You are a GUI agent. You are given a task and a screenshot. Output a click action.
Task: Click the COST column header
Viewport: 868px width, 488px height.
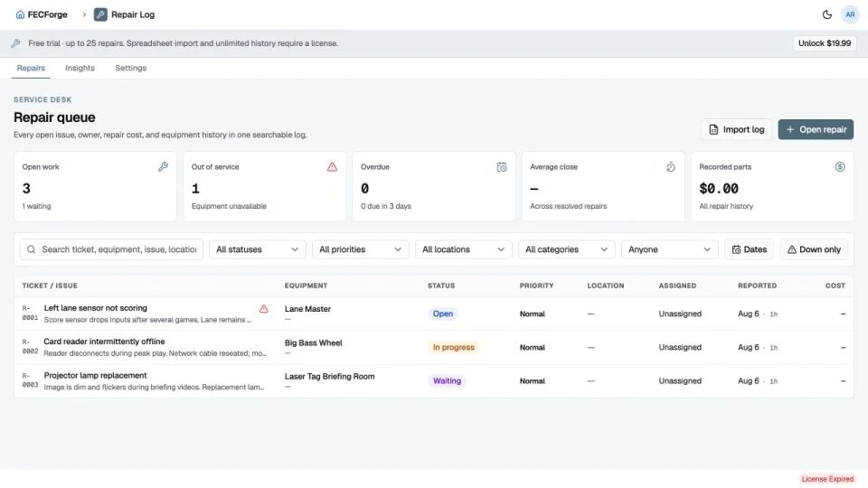click(835, 286)
